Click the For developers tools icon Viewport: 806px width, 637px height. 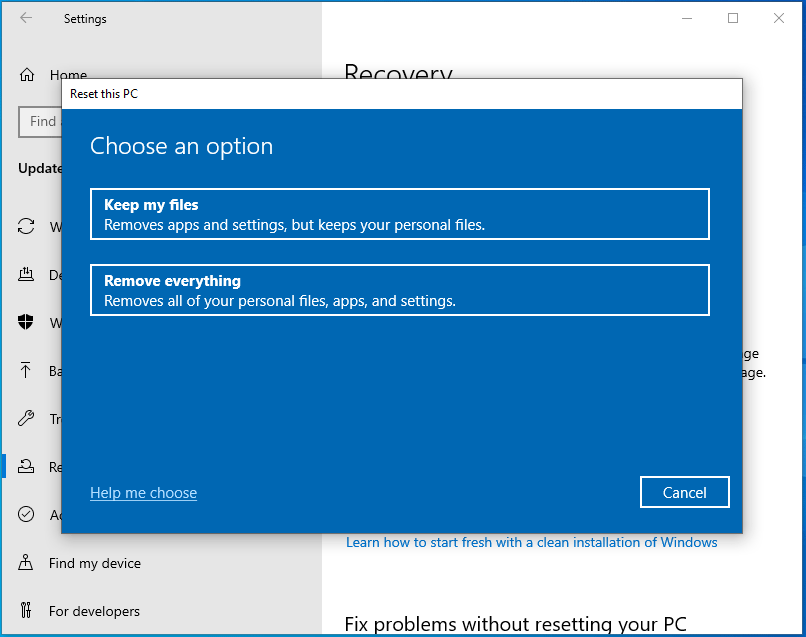tap(26, 610)
